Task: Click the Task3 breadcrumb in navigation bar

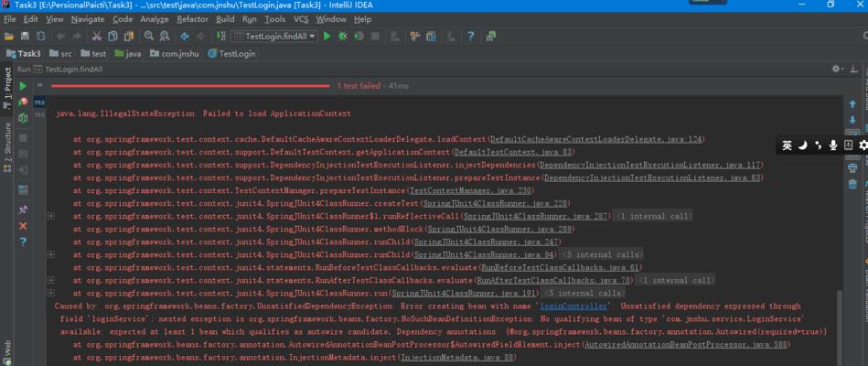Action: [x=23, y=54]
